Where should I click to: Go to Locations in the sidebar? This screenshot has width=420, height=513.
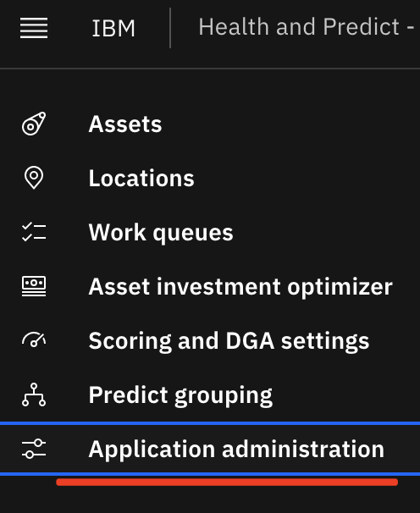(x=141, y=179)
